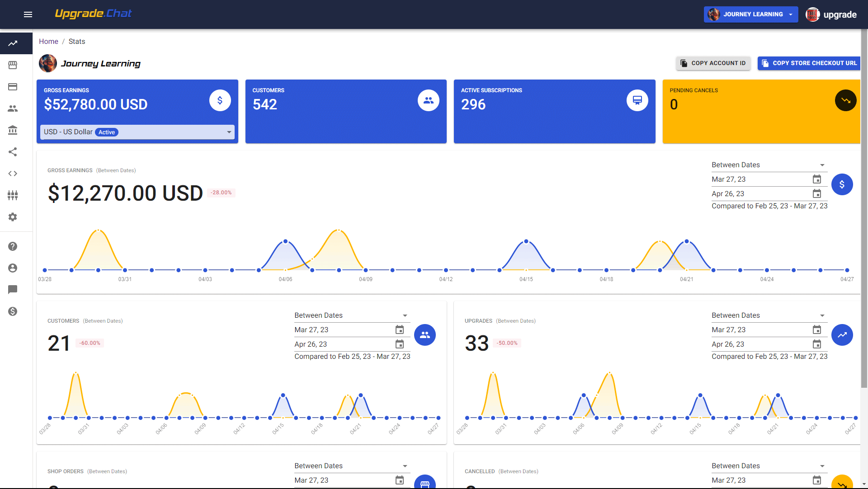Screen dimensions: 868x489
Task: Open calendar for Upgrades chart start date
Action: click(x=816, y=330)
